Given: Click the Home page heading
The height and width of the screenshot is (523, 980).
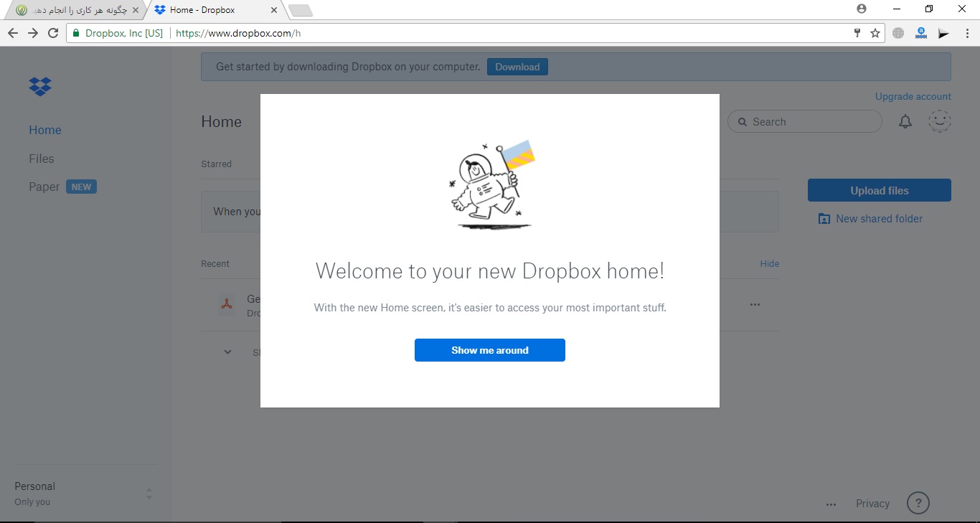Looking at the screenshot, I should click(x=221, y=122).
